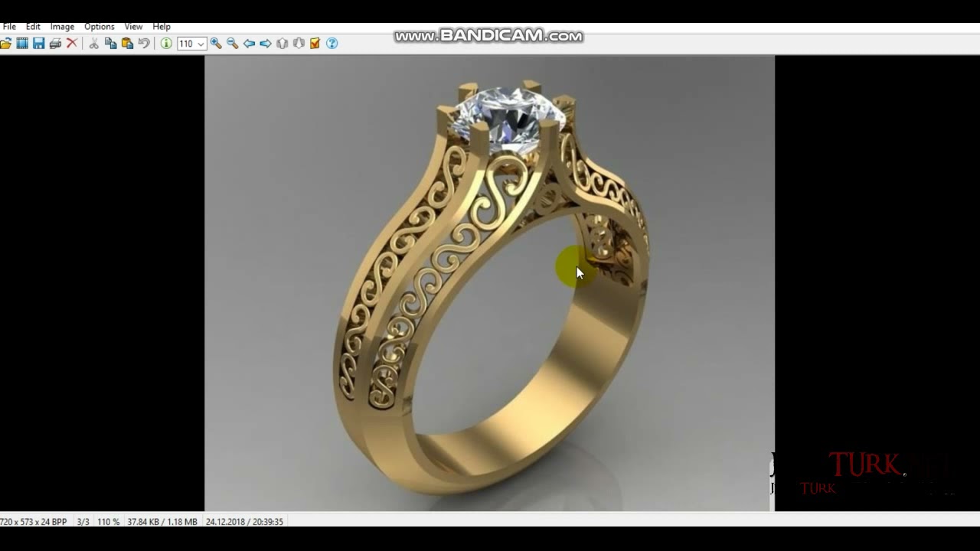Open previous page with up arrow icon
Viewport: 980px width, 551px height.
(x=283, y=44)
